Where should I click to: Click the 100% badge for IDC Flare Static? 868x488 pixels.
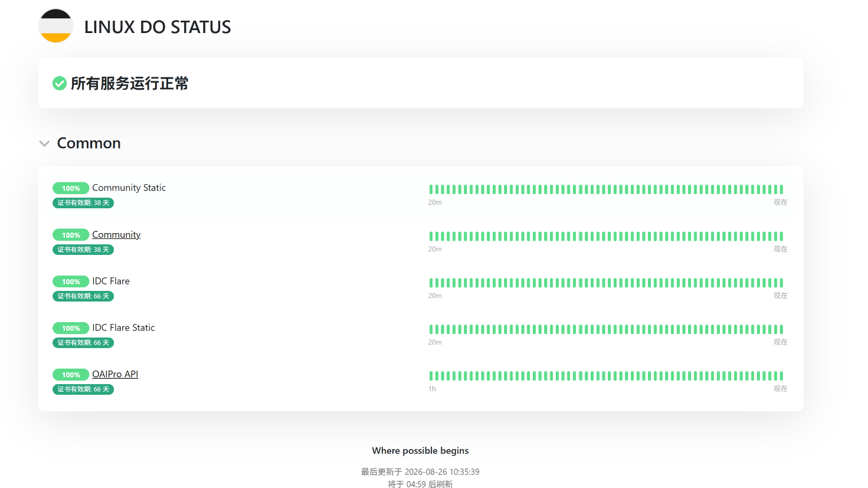point(71,328)
